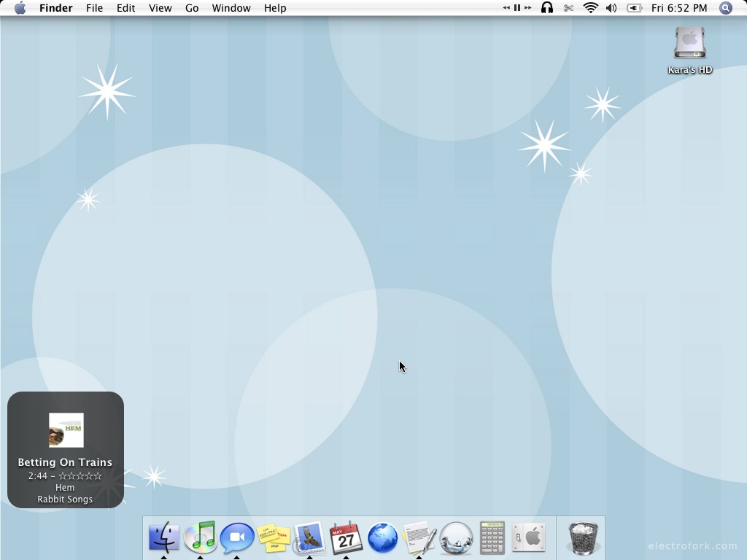The image size is (747, 560).
Task: Open the Wi-Fi status menu
Action: tap(590, 8)
